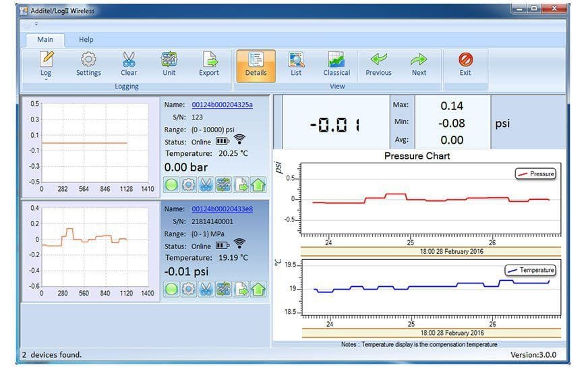Open the Help ribbon tab
The image size is (588, 378).
click(86, 40)
